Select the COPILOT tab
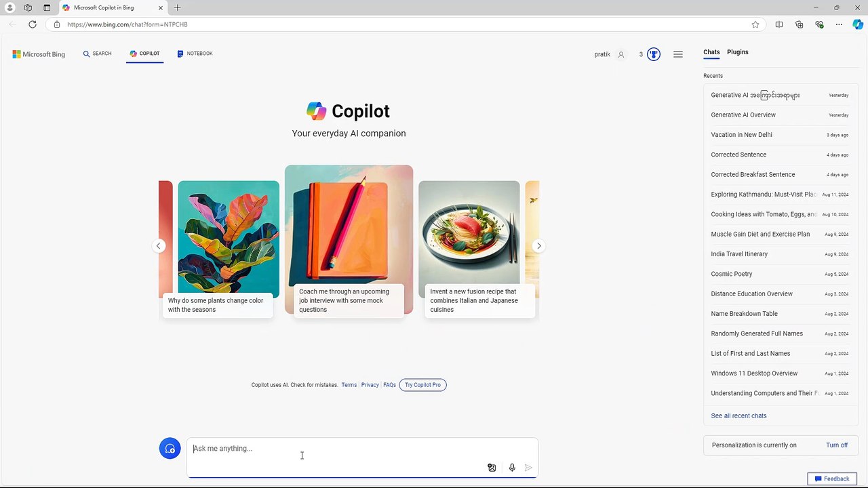The width and height of the screenshot is (868, 488). (144, 54)
